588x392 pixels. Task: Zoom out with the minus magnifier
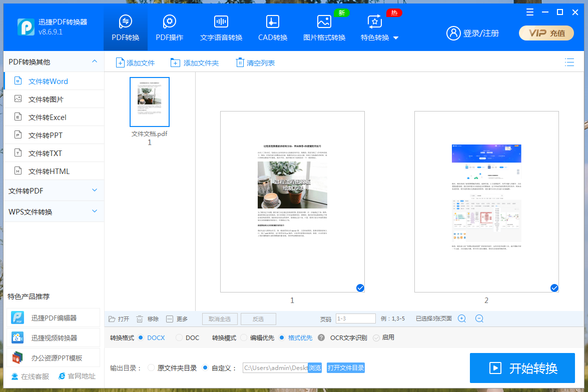[479, 318]
